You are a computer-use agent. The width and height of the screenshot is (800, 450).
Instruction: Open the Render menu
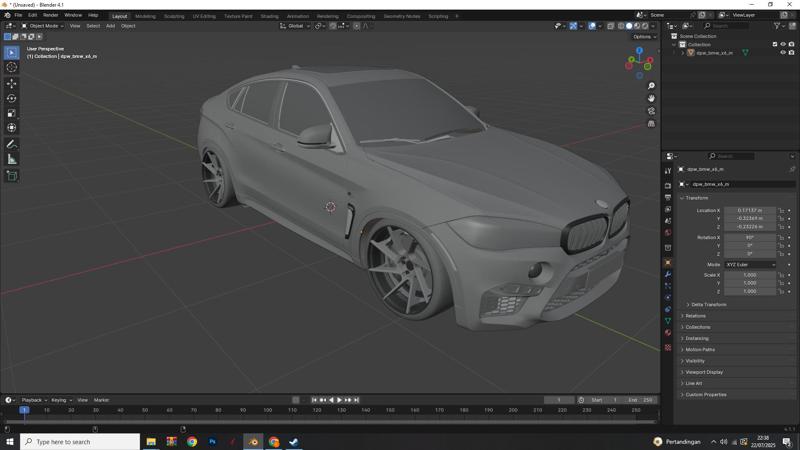click(51, 15)
